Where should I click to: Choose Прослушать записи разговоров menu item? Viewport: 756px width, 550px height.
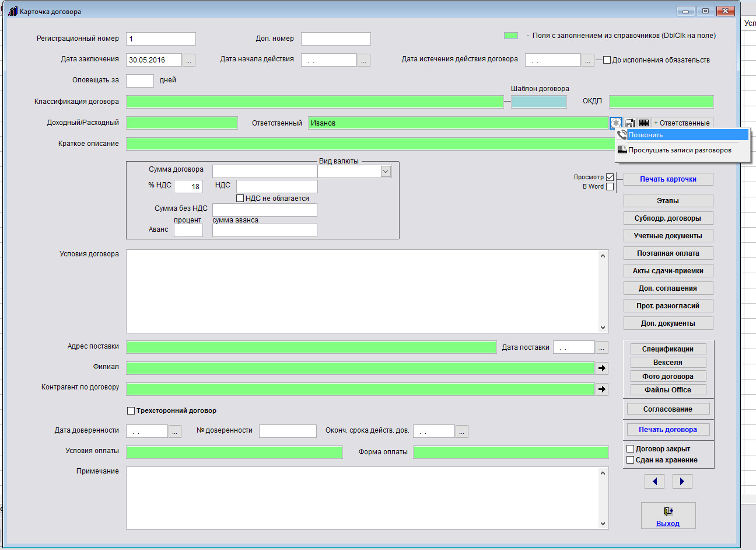coord(680,150)
